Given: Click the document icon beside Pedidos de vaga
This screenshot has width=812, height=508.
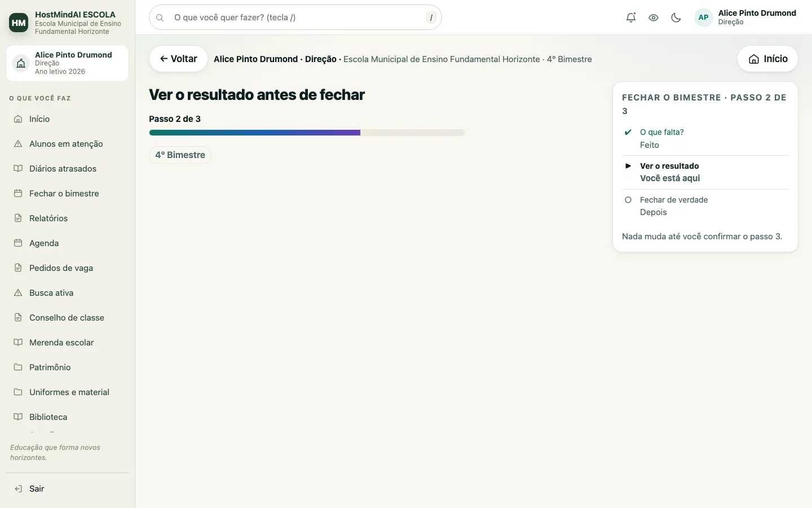Looking at the screenshot, I should (x=18, y=268).
